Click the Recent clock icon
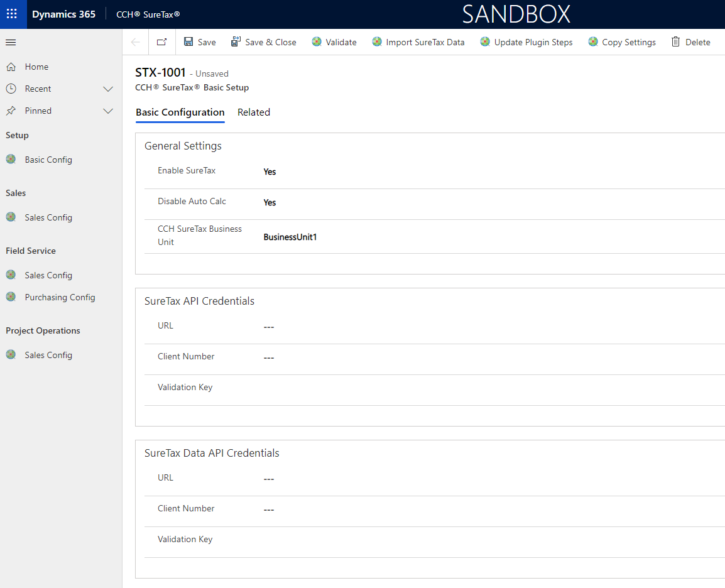This screenshot has width=725, height=588. (x=11, y=89)
